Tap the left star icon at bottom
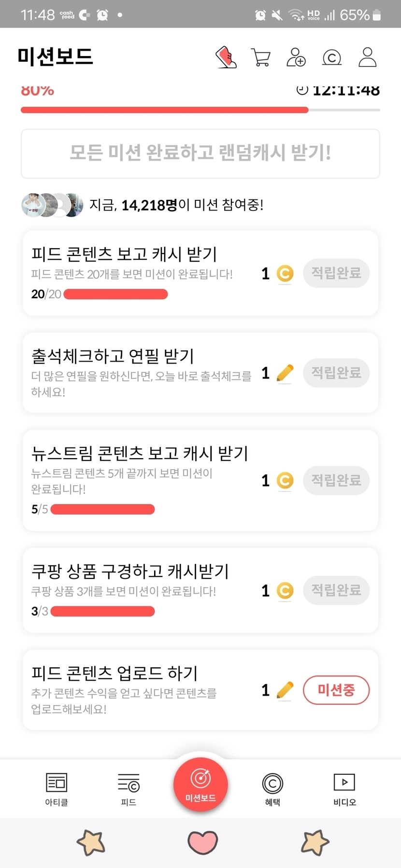Image resolution: width=401 pixels, height=868 pixels. coord(91,842)
